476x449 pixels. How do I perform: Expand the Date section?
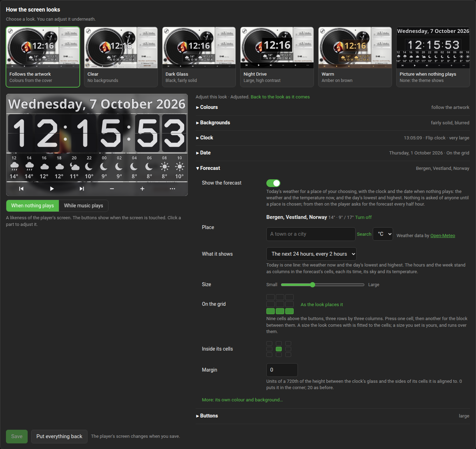tap(332, 153)
